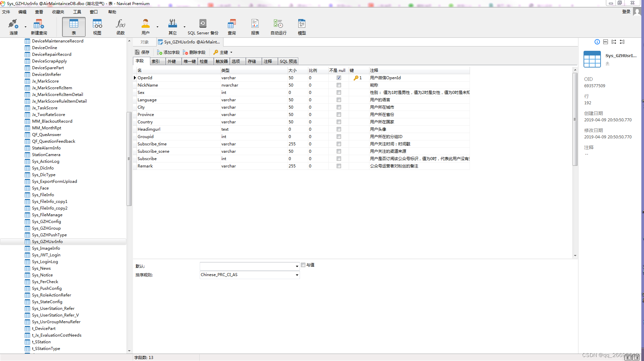
Task: Click the 保存 save button
Action: (142, 52)
